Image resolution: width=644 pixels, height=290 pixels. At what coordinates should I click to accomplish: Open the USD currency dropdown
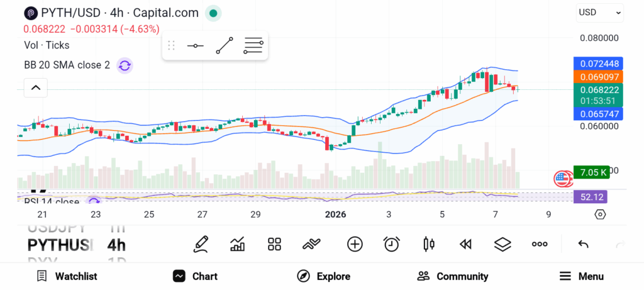tap(600, 12)
